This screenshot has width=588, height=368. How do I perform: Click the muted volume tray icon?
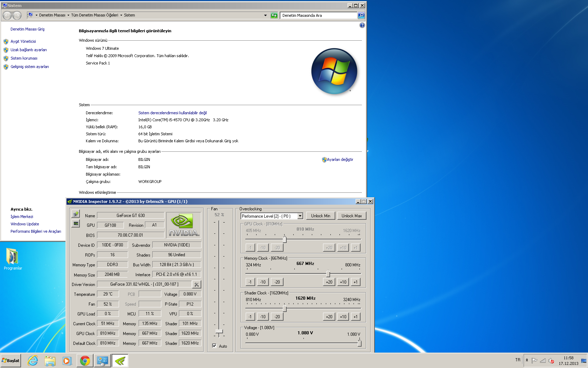(551, 361)
